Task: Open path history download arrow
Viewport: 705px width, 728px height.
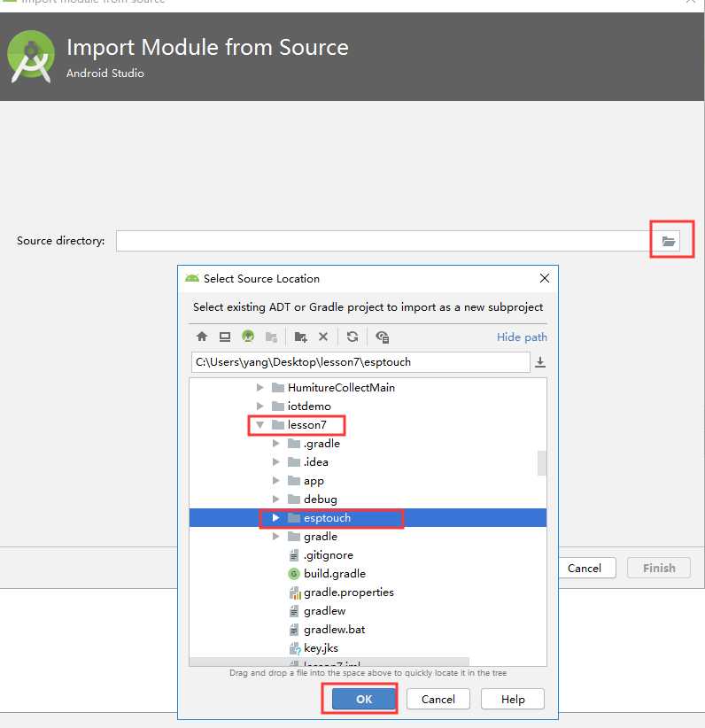Action: coord(539,362)
